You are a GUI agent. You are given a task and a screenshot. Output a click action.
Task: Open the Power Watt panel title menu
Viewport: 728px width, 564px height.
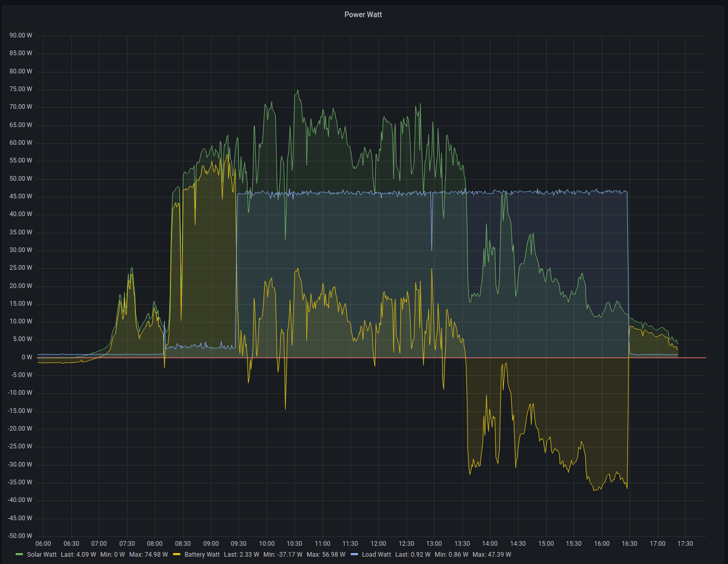[x=363, y=15]
